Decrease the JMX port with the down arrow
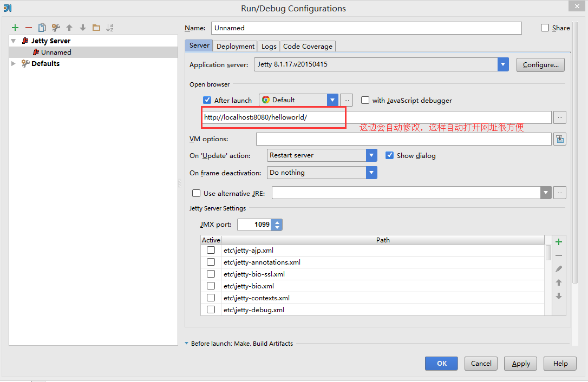Viewport: 588px width, 382px height. tap(277, 228)
